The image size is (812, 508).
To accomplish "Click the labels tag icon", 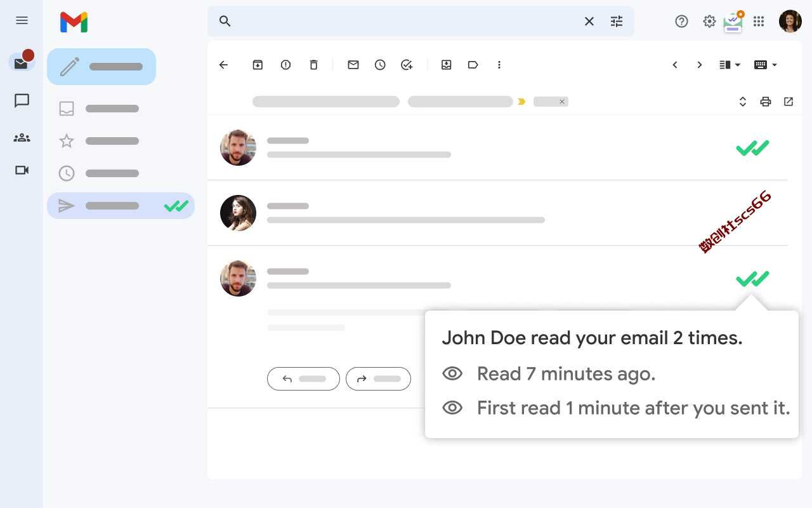I will click(473, 65).
